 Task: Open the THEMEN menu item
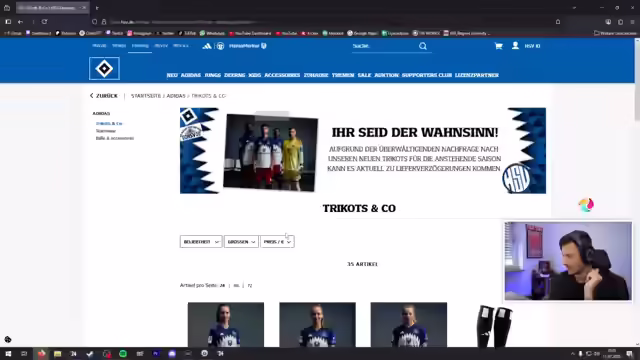coord(343,75)
